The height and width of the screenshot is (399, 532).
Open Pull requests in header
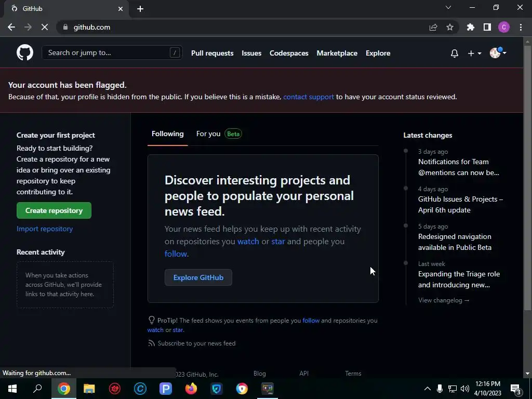coord(212,54)
